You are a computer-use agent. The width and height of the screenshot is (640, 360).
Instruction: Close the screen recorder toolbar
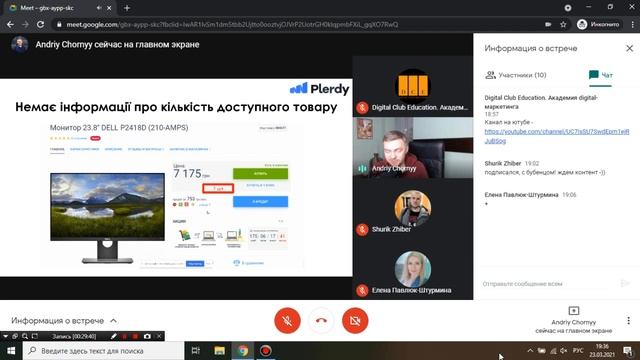point(159,336)
